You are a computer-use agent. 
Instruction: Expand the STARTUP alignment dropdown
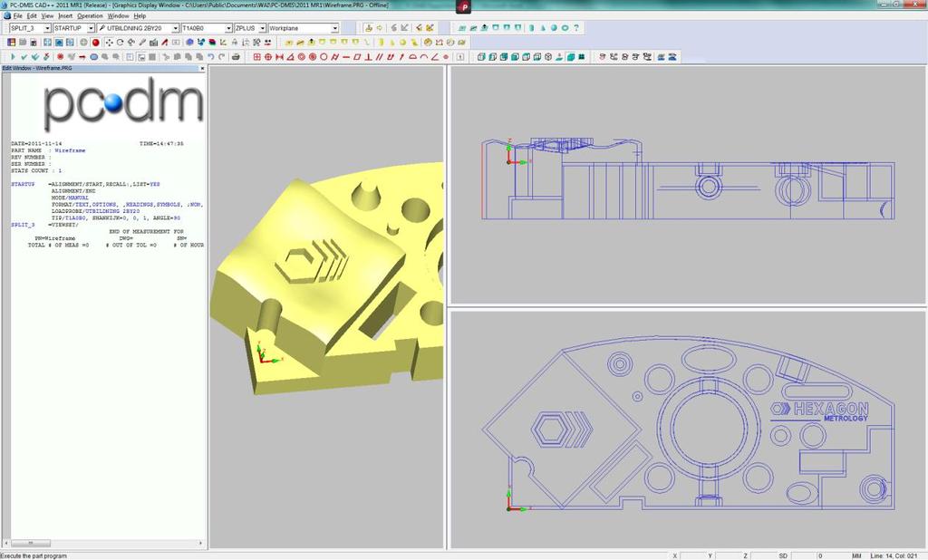coord(91,28)
